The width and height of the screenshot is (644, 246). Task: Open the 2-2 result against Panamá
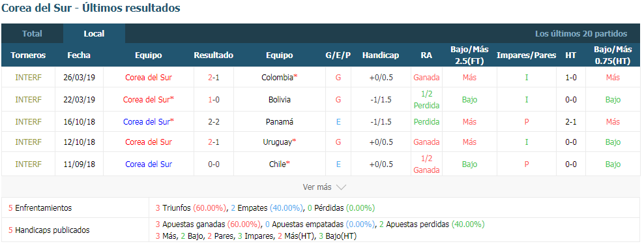point(214,122)
